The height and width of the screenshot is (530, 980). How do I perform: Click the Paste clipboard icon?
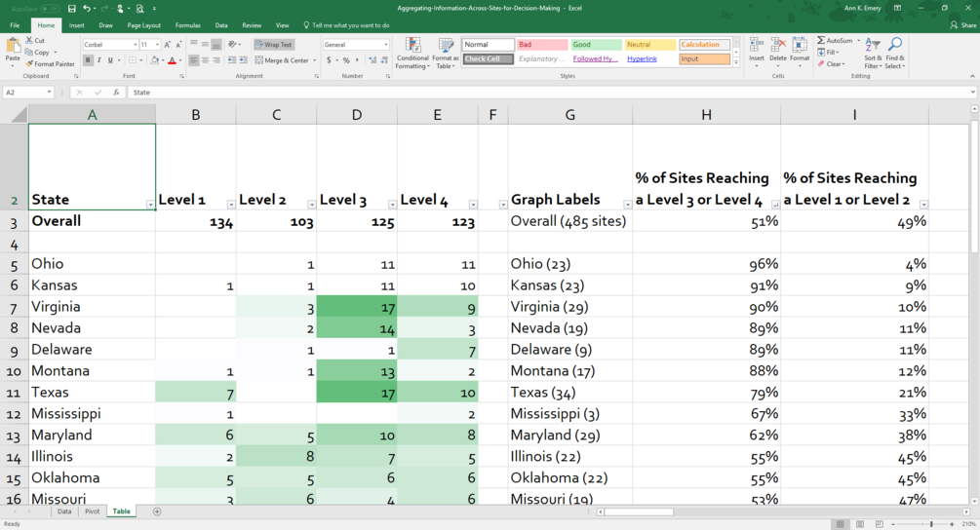point(13,46)
